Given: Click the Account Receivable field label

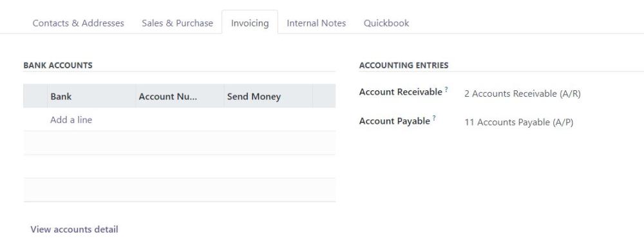Looking at the screenshot, I should coord(401,92).
